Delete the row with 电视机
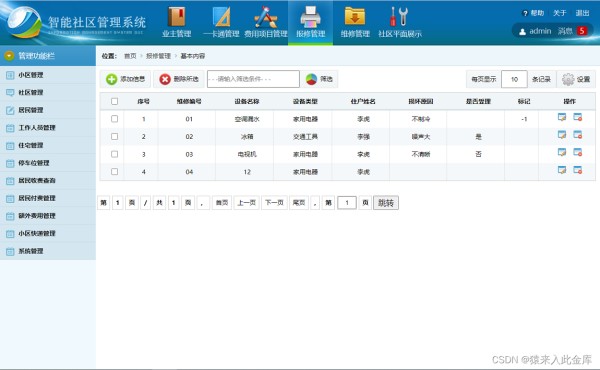 point(577,152)
